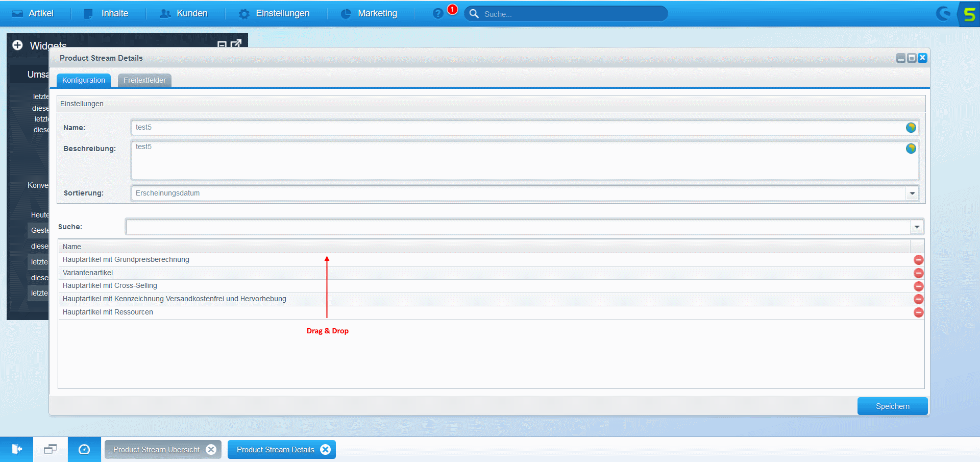Click globe icon in Beschreibung field
This screenshot has height=462, width=980.
click(911, 149)
